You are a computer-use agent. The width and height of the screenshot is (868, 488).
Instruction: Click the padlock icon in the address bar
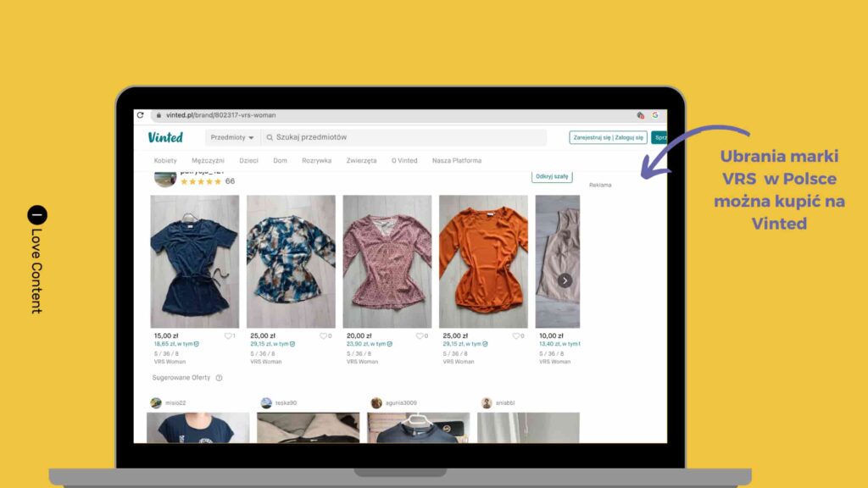pos(158,114)
